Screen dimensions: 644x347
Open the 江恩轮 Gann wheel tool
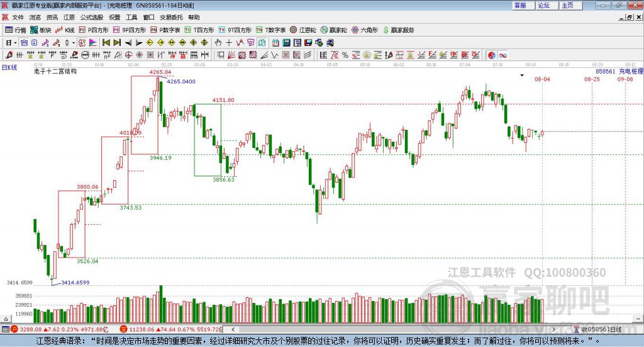[303, 30]
